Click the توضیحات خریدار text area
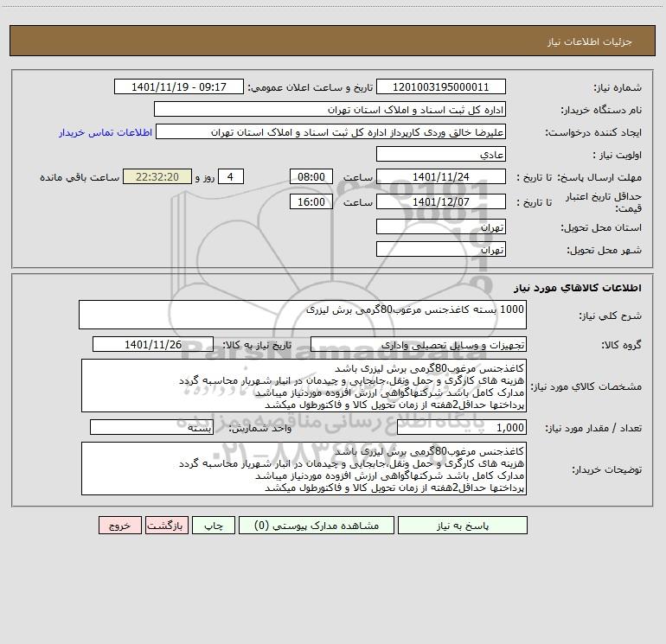The height and width of the screenshot is (644, 666). [x=304, y=469]
